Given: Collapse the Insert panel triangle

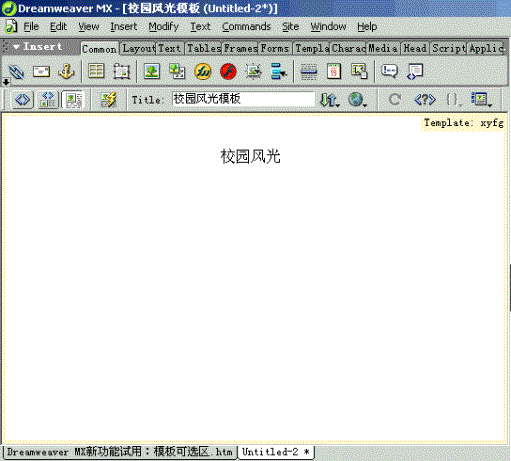Looking at the screenshot, I should (16, 47).
